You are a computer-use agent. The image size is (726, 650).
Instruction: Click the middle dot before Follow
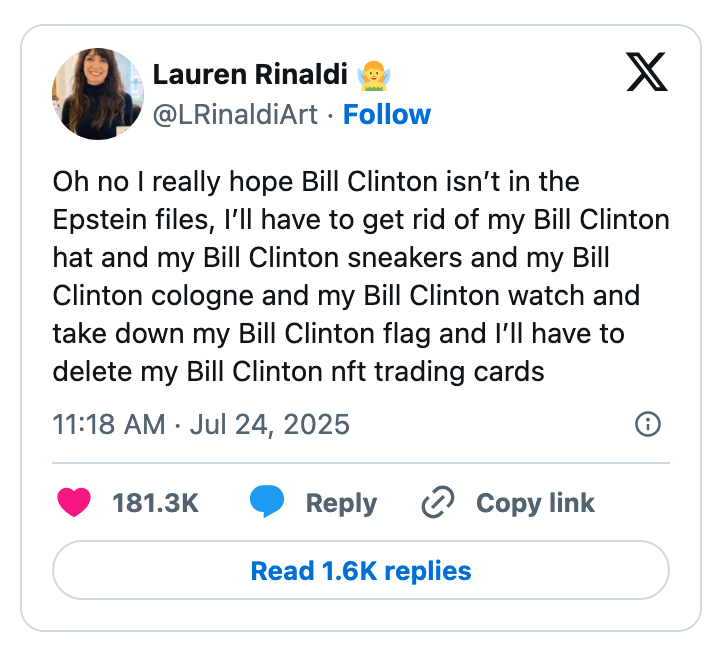(330, 115)
